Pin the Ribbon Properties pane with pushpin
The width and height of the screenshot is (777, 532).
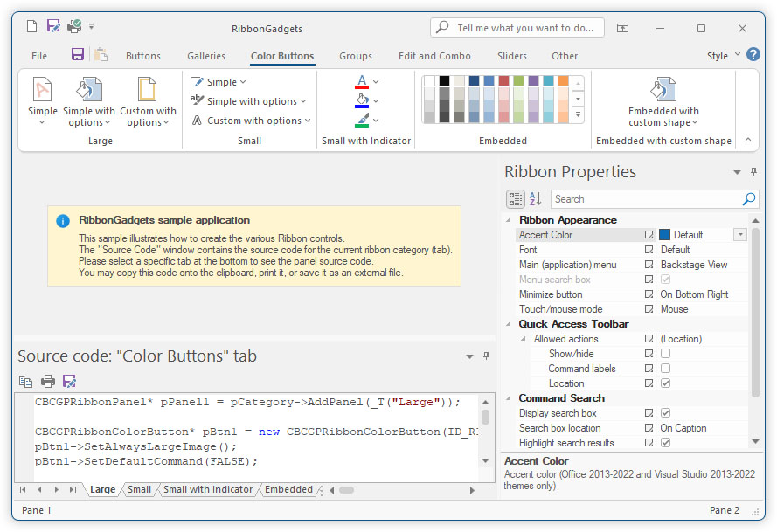tap(753, 172)
